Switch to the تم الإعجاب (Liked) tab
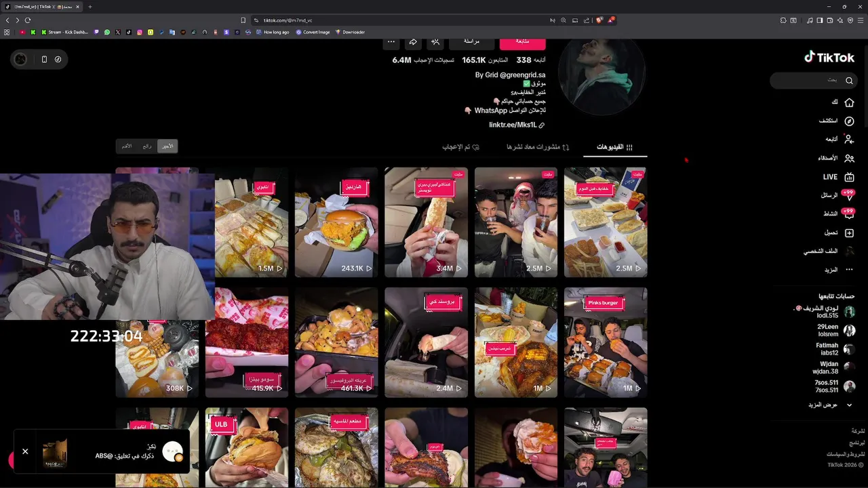 (x=461, y=147)
